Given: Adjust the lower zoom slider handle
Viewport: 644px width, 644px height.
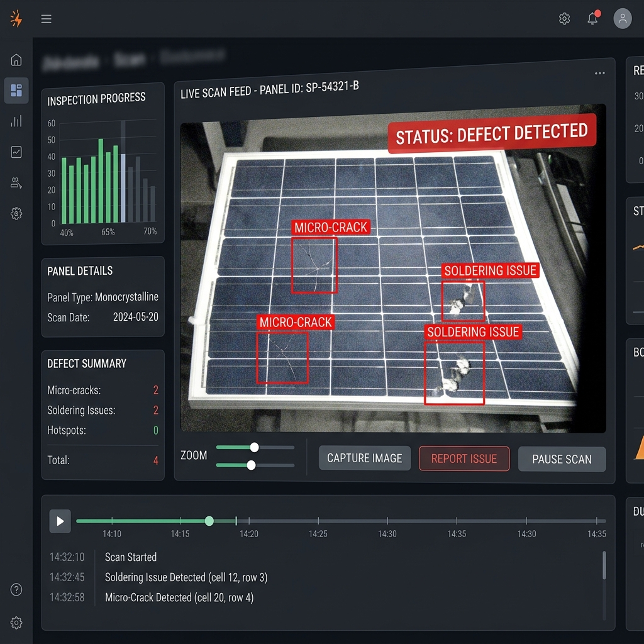Looking at the screenshot, I should (252, 465).
